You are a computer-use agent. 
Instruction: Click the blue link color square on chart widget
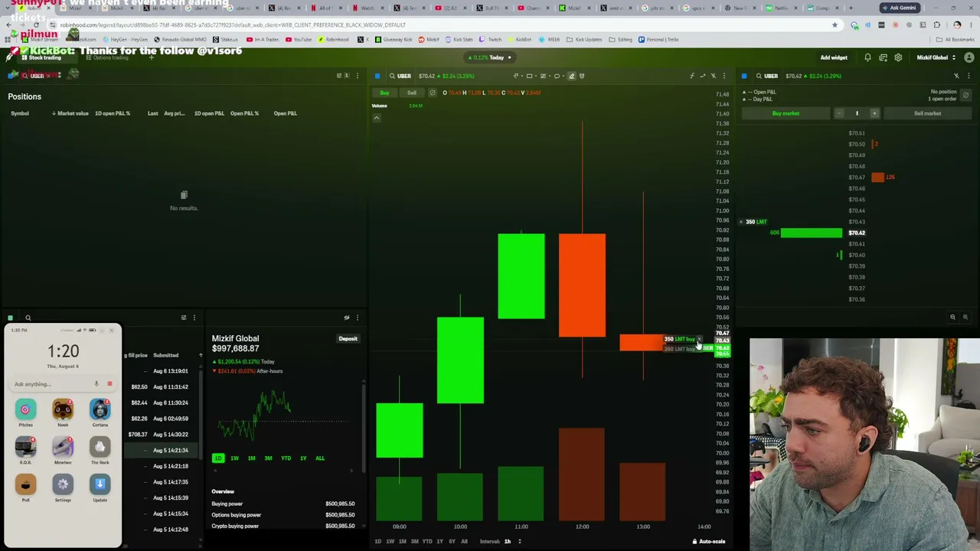[x=377, y=76]
